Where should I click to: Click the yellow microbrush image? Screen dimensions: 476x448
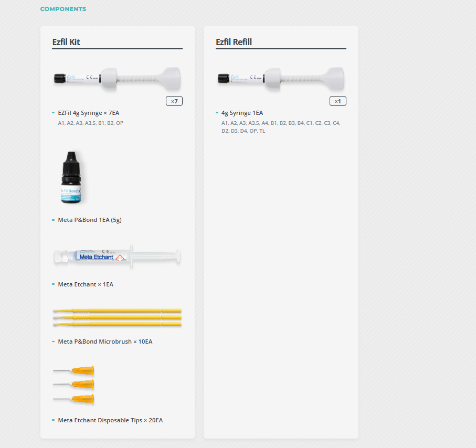[117, 317]
